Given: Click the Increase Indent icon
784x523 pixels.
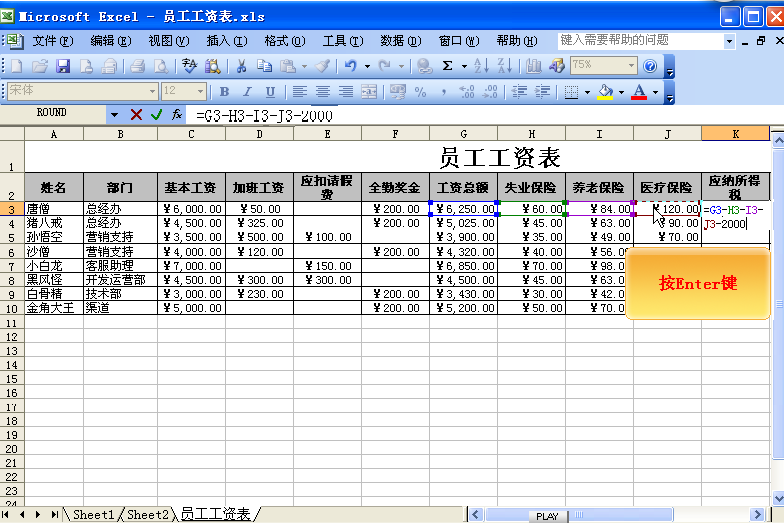Looking at the screenshot, I should coord(542,92).
